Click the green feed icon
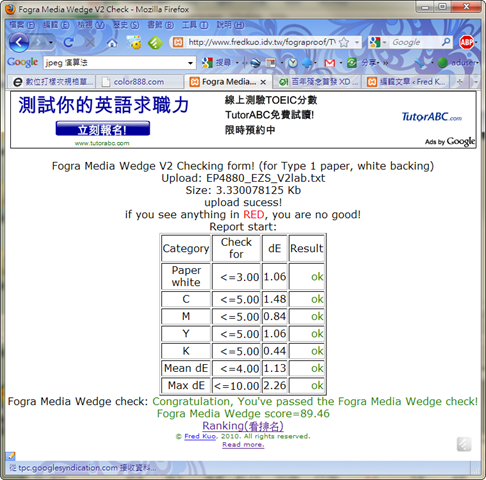The image size is (486, 480). pyautogui.click(x=156, y=42)
